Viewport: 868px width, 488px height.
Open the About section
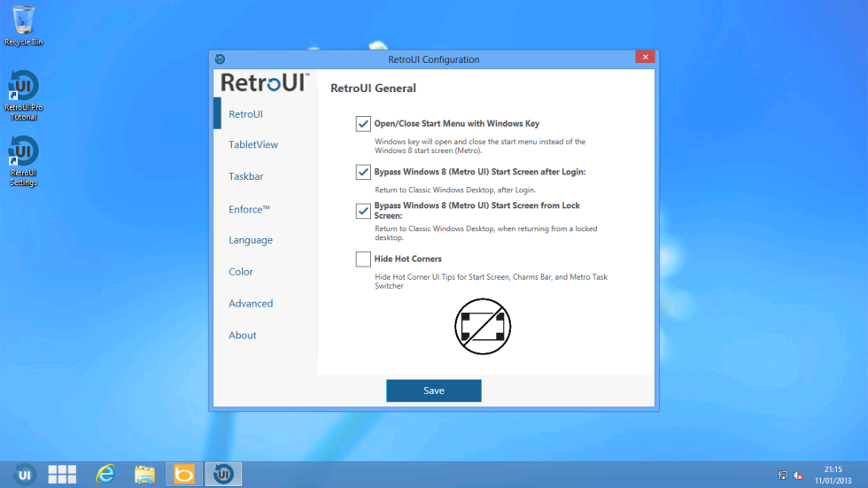click(x=243, y=336)
